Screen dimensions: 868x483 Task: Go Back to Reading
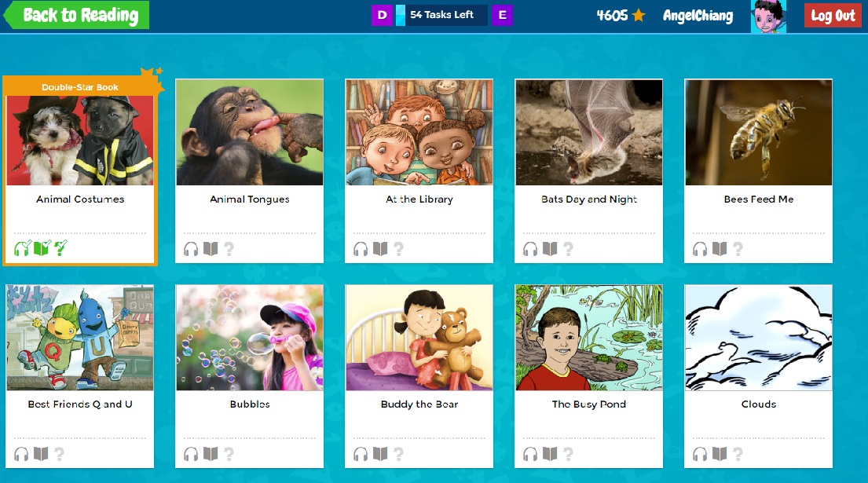tap(76, 15)
